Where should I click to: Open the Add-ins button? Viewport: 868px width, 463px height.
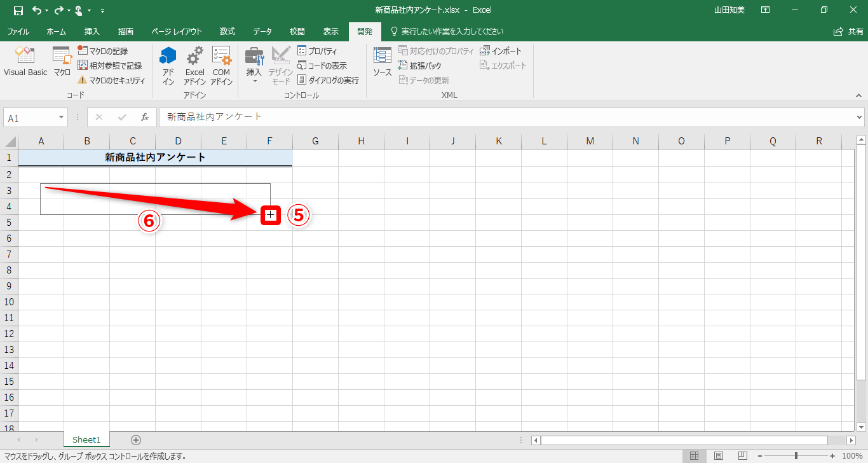coord(168,66)
